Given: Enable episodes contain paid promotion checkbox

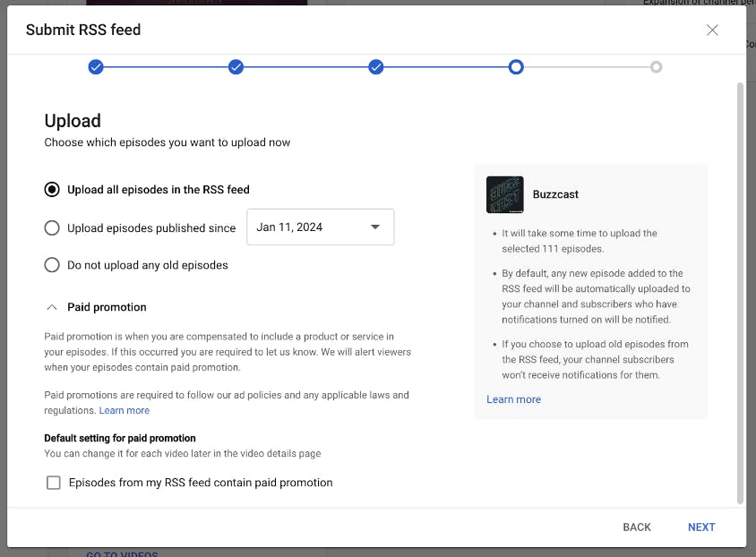Looking at the screenshot, I should (54, 483).
